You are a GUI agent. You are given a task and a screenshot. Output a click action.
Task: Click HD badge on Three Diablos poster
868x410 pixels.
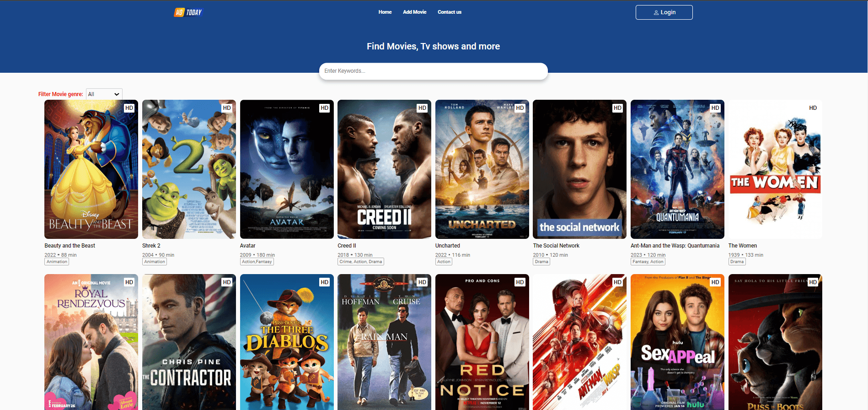coord(325,282)
